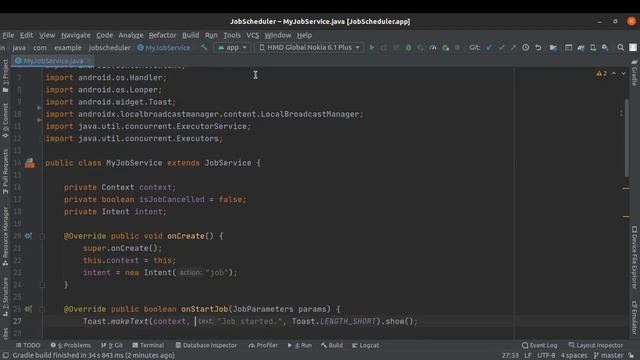Show Git history clock icon
The height and width of the screenshot is (360, 640).
525,48
